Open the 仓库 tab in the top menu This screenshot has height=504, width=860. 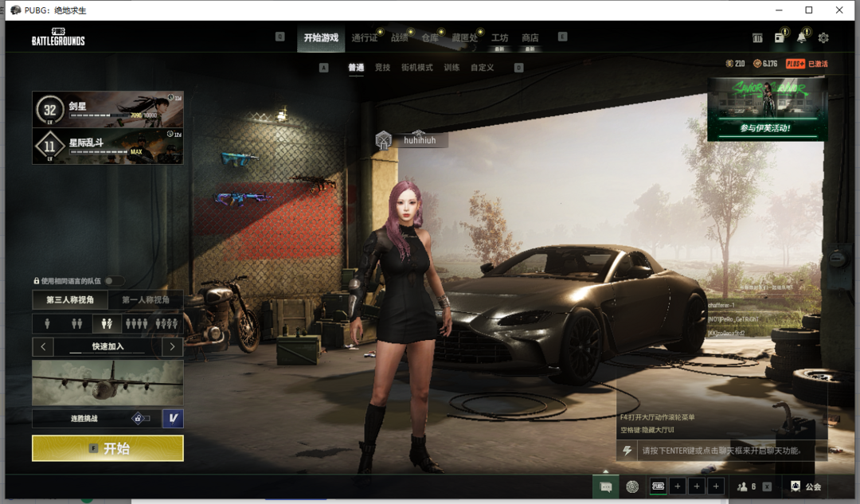[430, 37]
